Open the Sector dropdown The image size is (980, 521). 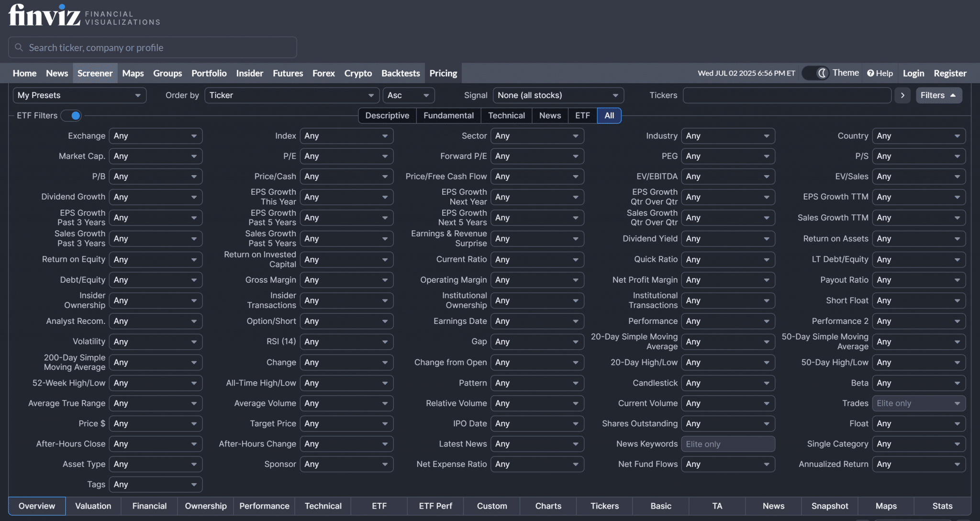click(537, 136)
